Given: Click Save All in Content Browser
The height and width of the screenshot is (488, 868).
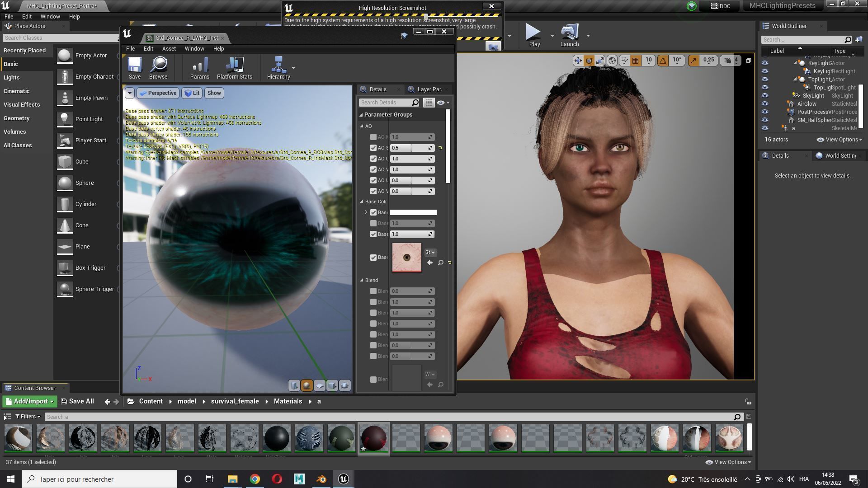Looking at the screenshot, I should coord(77,401).
